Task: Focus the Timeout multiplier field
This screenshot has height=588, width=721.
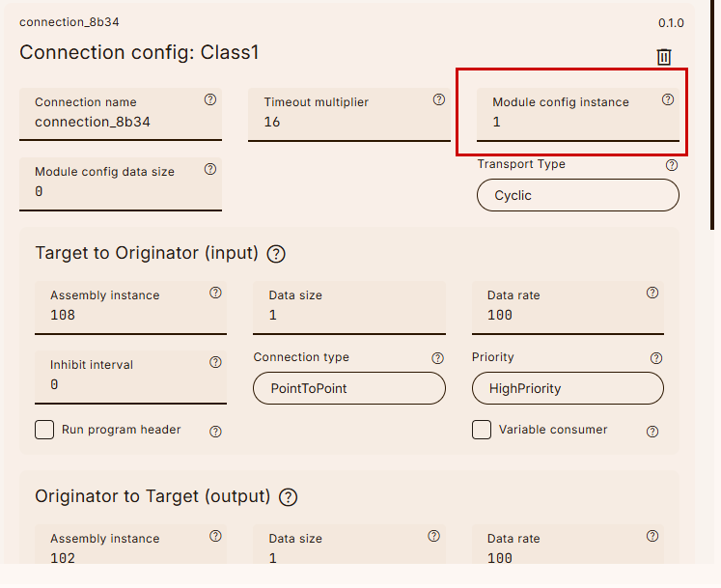Action: pyautogui.click(x=347, y=123)
